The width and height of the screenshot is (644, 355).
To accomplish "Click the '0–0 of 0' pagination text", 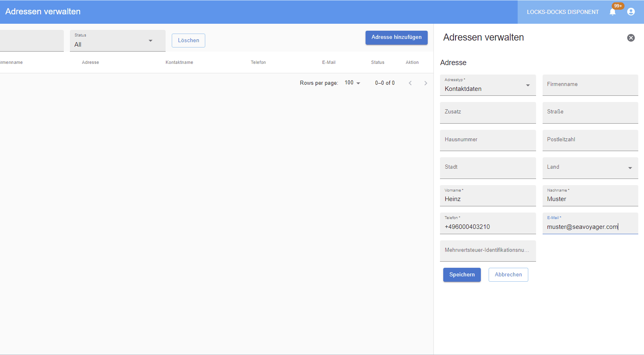I will click(385, 83).
